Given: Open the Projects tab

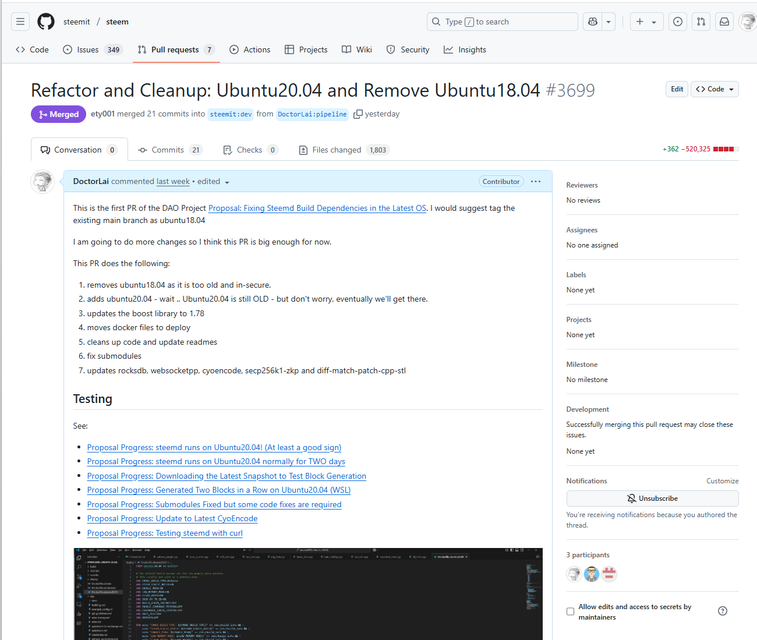Looking at the screenshot, I should click(x=306, y=50).
